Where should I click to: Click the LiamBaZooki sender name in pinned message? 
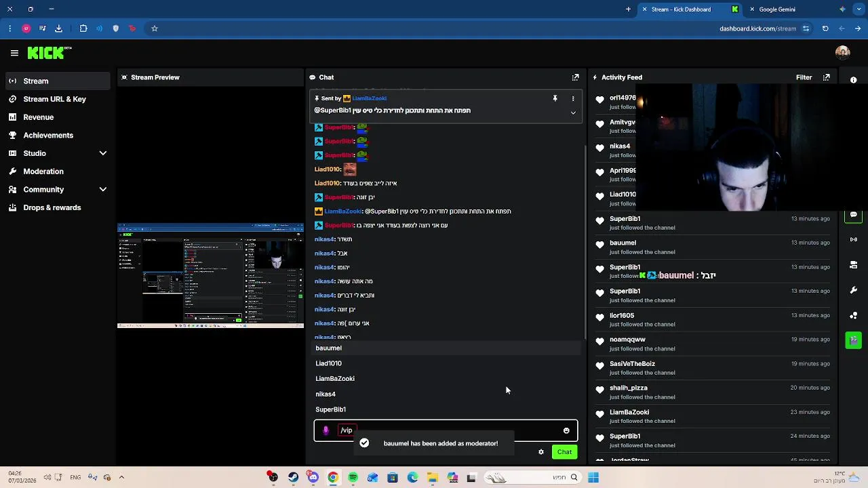coord(369,98)
